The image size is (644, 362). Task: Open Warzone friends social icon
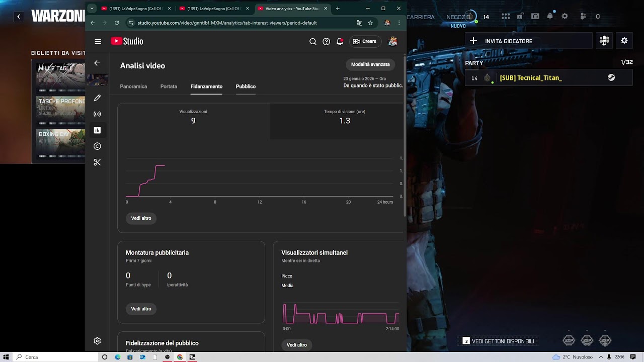[x=583, y=17]
